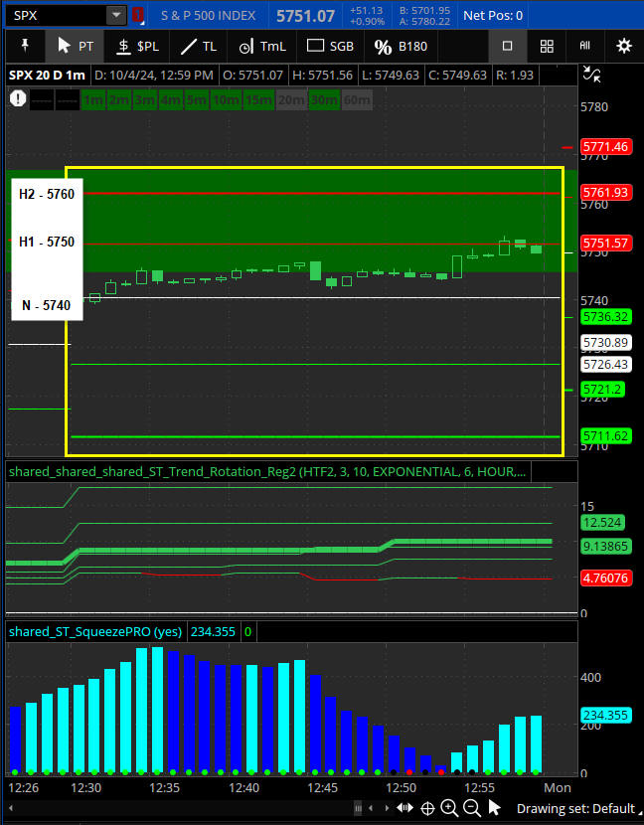Select the B180 percent tool
Screen dimensions: 644x825
401,46
